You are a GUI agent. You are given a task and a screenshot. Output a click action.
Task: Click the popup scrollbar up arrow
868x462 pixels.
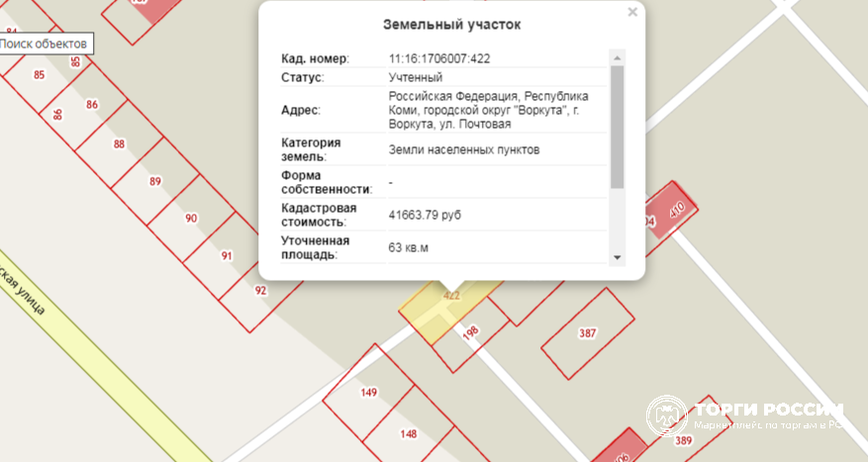point(617,57)
